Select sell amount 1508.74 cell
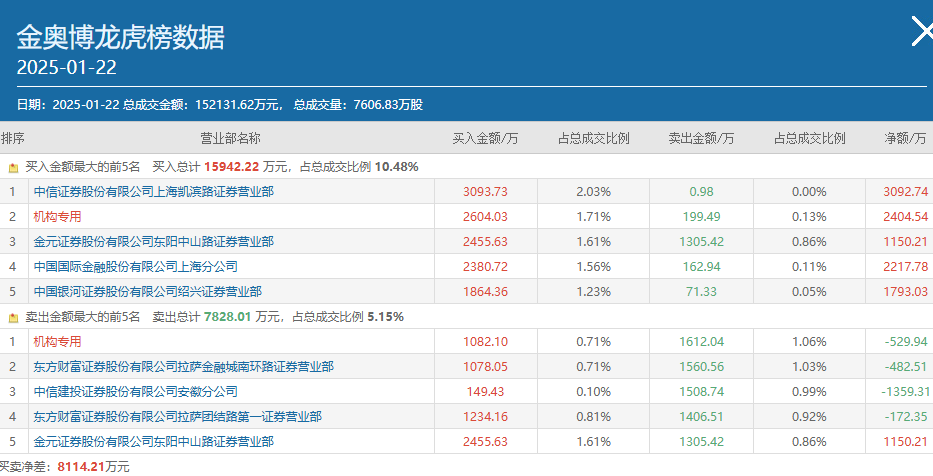The image size is (933, 476). point(702,392)
